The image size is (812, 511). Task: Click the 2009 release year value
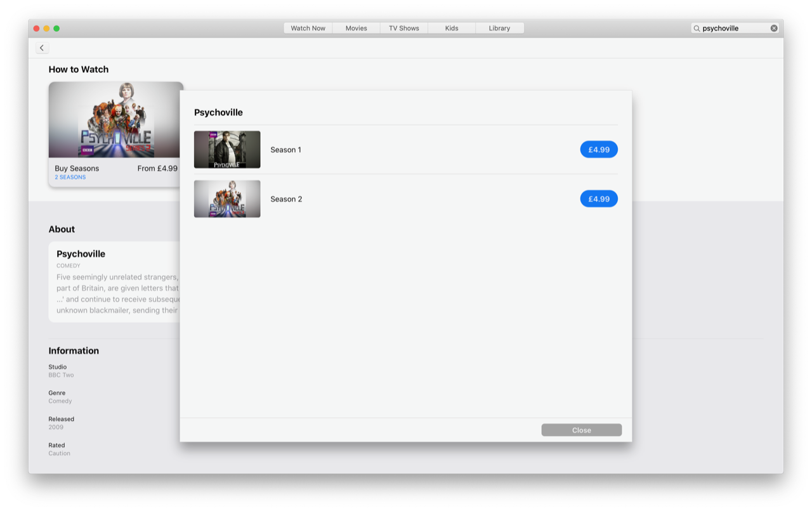click(x=56, y=427)
